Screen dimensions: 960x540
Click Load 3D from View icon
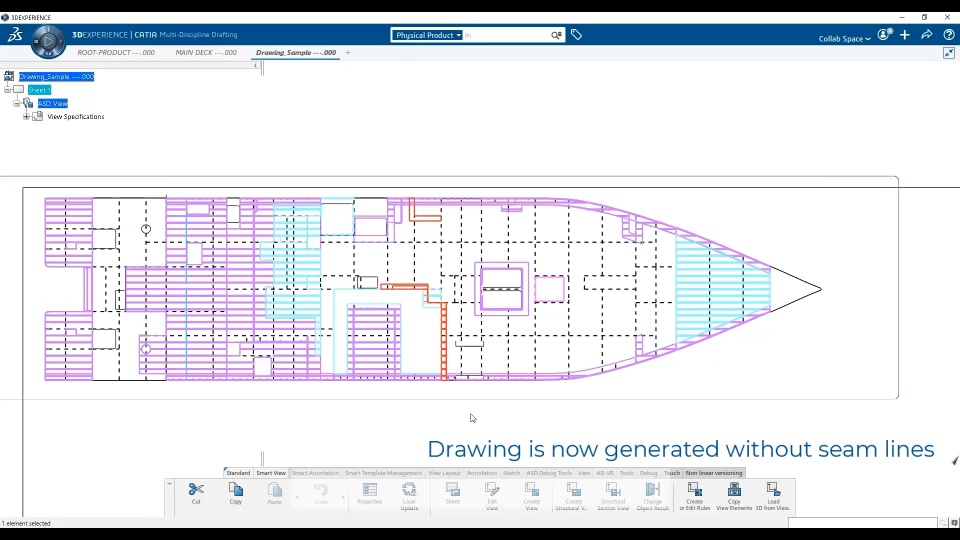[x=773, y=489]
